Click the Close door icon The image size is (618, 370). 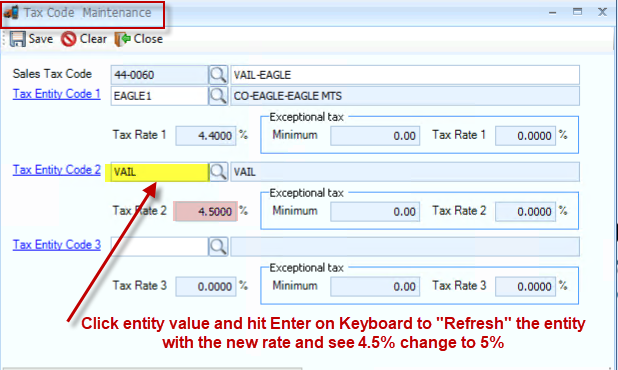(122, 39)
